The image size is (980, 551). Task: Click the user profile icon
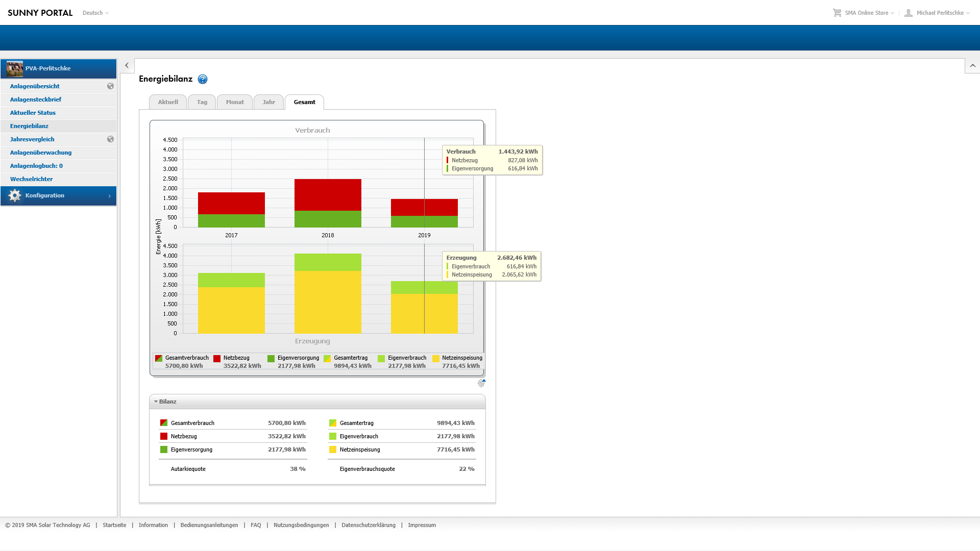tap(909, 13)
